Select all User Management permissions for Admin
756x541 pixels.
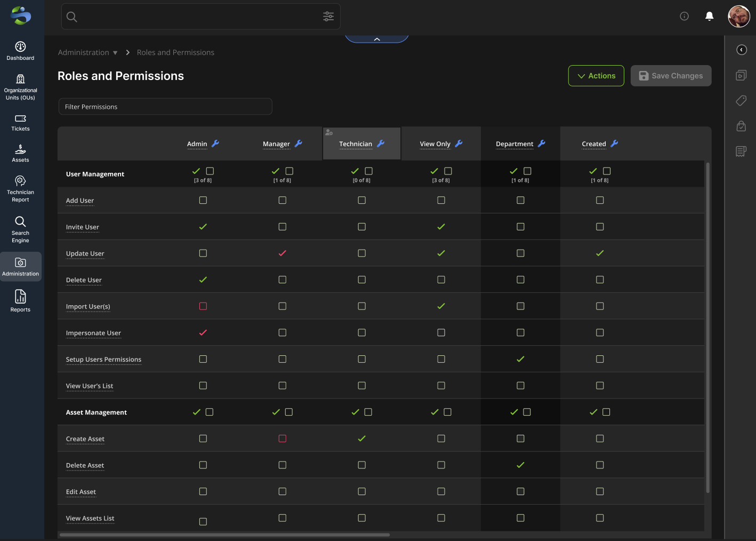196,171
